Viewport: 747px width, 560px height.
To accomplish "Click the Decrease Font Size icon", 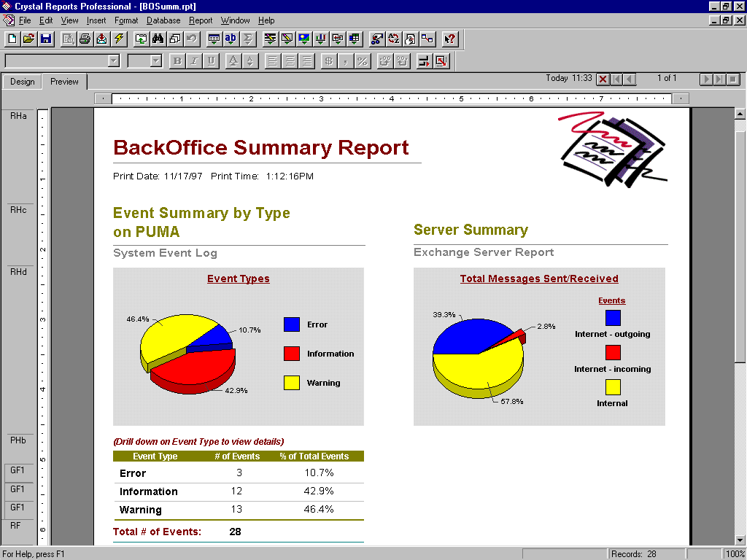I will [250, 61].
